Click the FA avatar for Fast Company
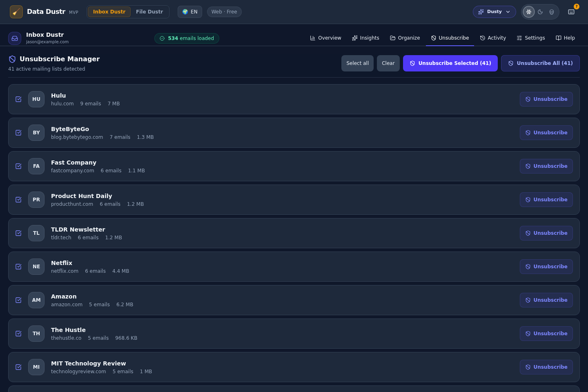The image size is (588, 392). [x=36, y=166]
